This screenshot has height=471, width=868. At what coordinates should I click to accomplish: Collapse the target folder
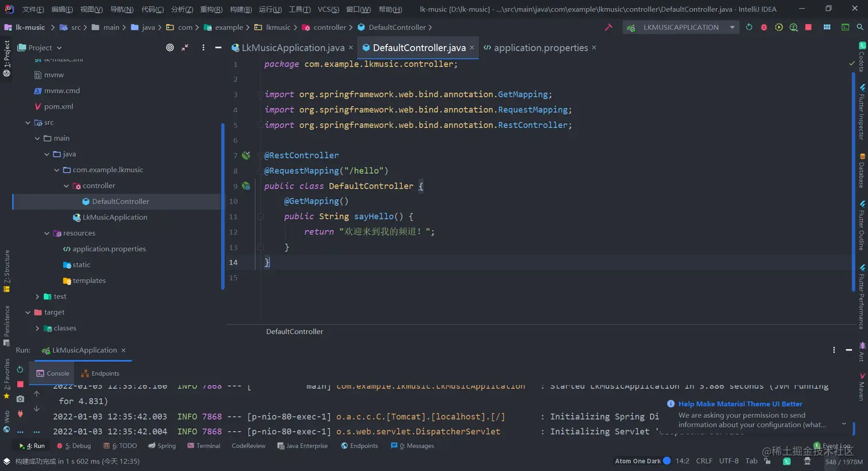click(28, 313)
